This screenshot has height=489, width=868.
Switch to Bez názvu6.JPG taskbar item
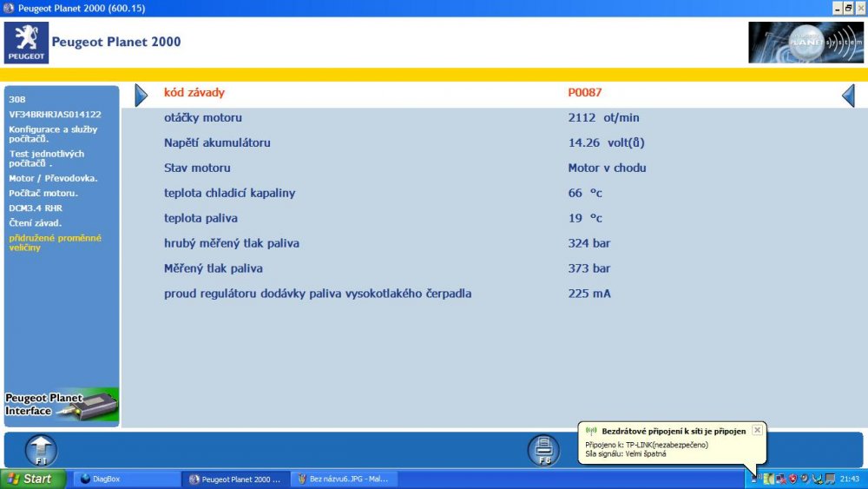coord(345,479)
